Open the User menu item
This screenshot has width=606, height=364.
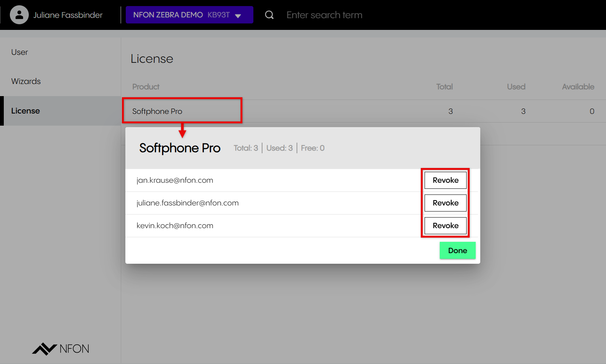pyautogui.click(x=20, y=52)
